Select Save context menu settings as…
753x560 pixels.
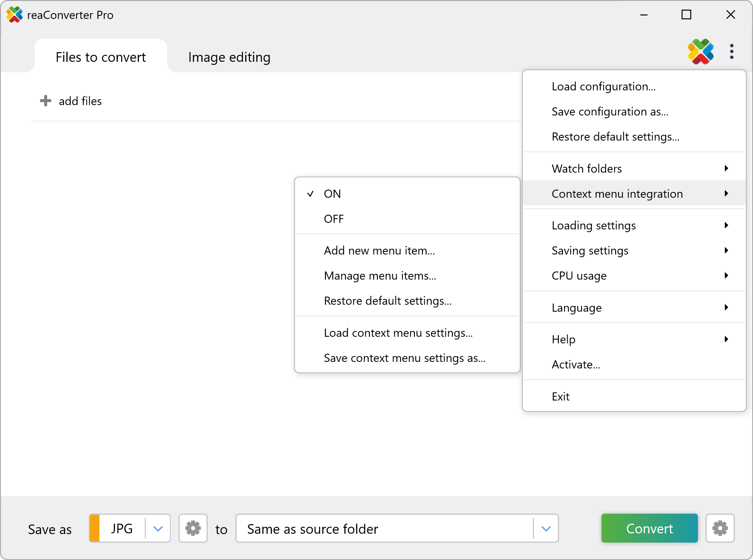(404, 358)
